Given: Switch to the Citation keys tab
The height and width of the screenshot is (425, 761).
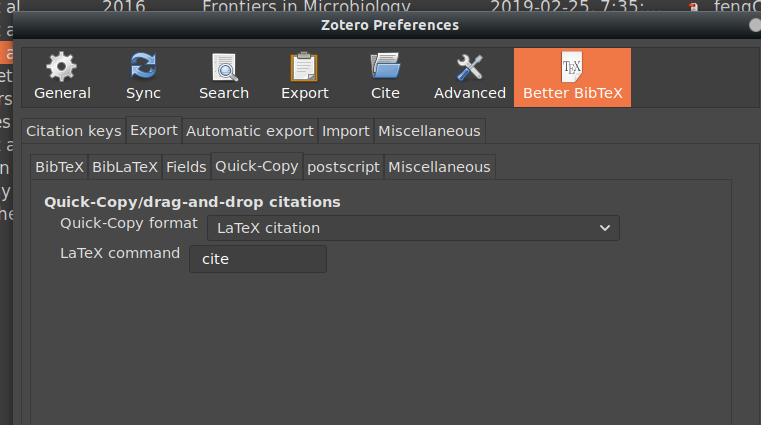Looking at the screenshot, I should (x=74, y=131).
